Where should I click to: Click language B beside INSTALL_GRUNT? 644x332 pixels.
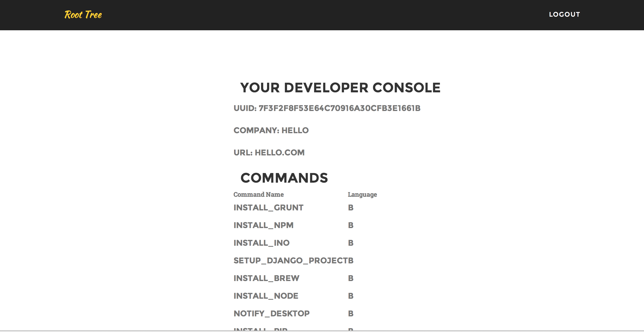pos(350,208)
